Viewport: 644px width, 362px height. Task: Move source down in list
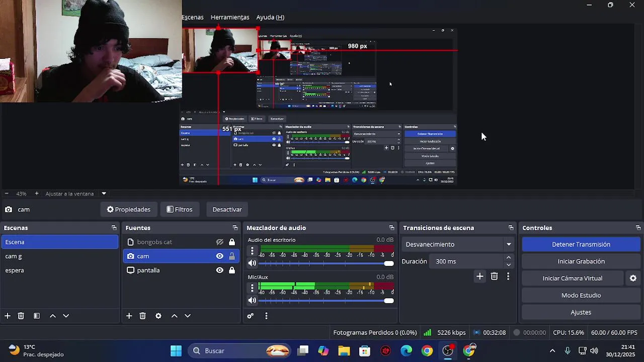(188, 316)
